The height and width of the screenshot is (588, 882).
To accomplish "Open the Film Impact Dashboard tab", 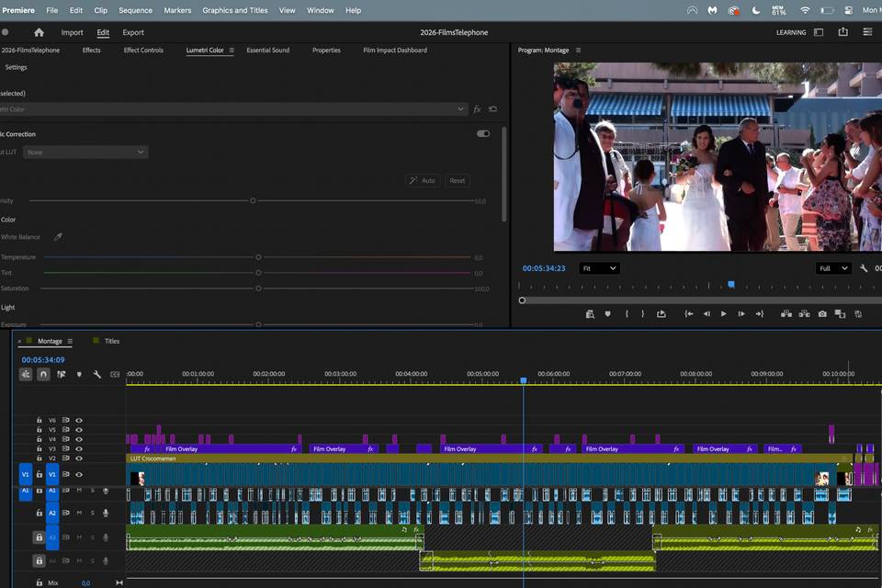I will (x=395, y=51).
